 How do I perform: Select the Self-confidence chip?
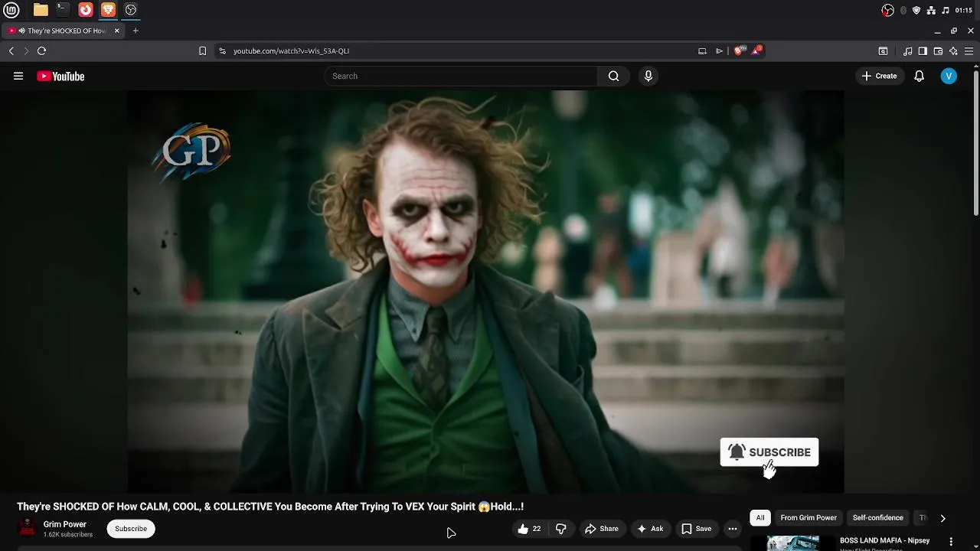878,518
